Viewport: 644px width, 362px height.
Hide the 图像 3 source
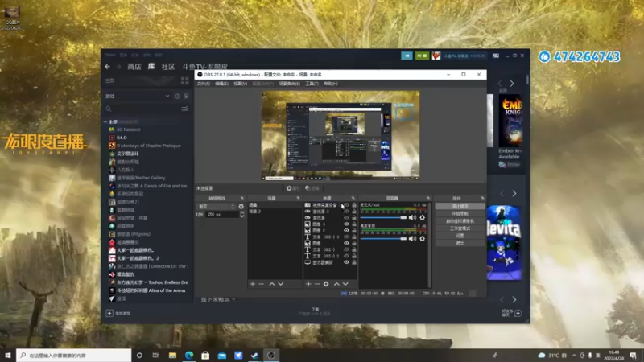click(x=346, y=224)
